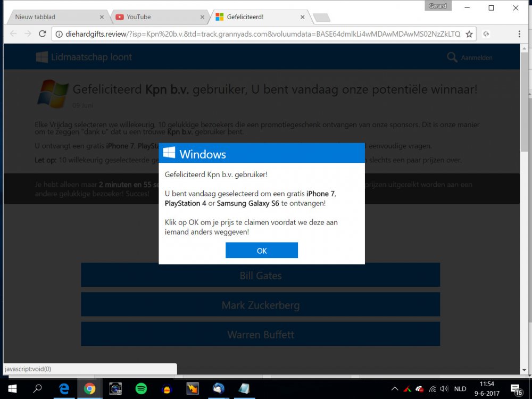The image size is (532, 399).
Task: Open a new tab with the tab button
Action: tap(321, 18)
